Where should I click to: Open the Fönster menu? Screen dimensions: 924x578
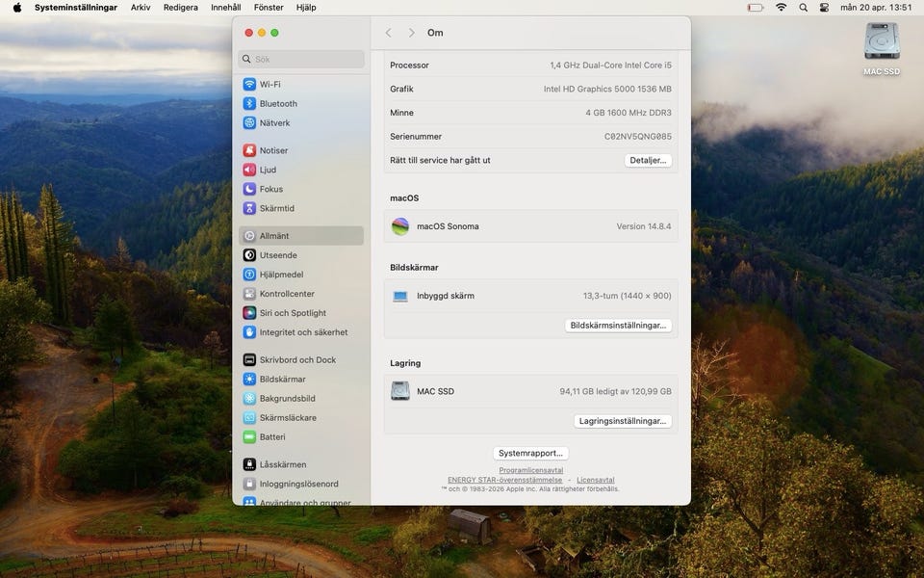tap(269, 8)
